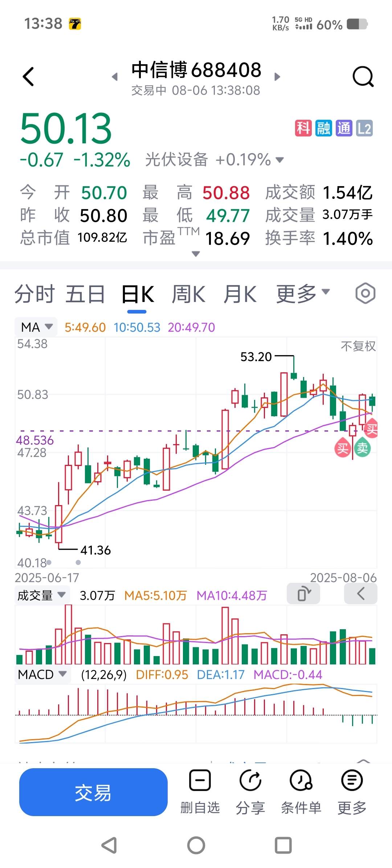
Task: Tap the MA20 value 20:49.70
Action: [x=191, y=327]
